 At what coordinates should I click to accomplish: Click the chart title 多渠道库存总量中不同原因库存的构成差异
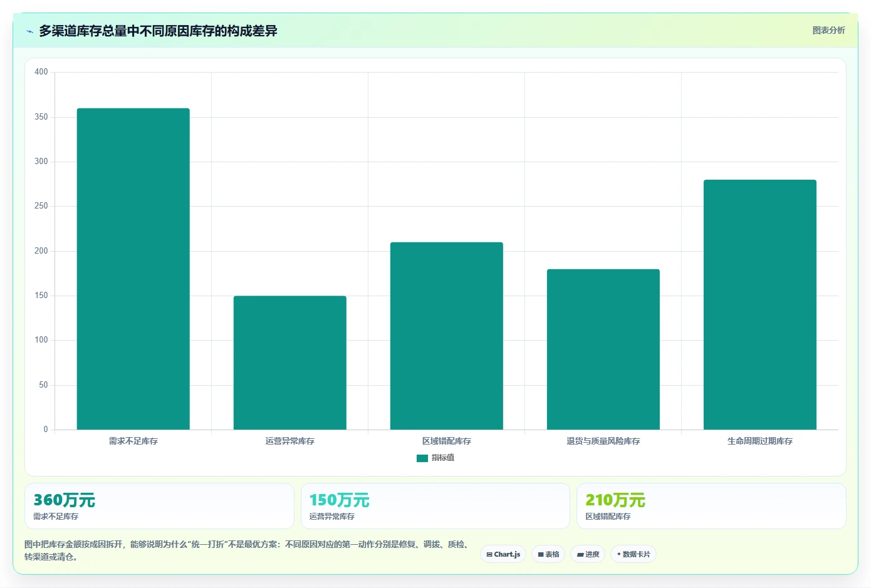(x=158, y=31)
